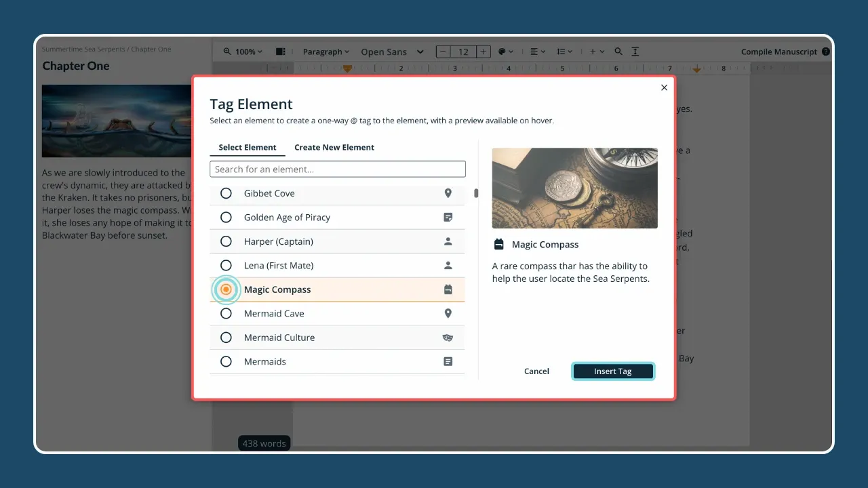868x488 pixels.
Task: Switch to the Create New Element tab
Action: (334, 147)
